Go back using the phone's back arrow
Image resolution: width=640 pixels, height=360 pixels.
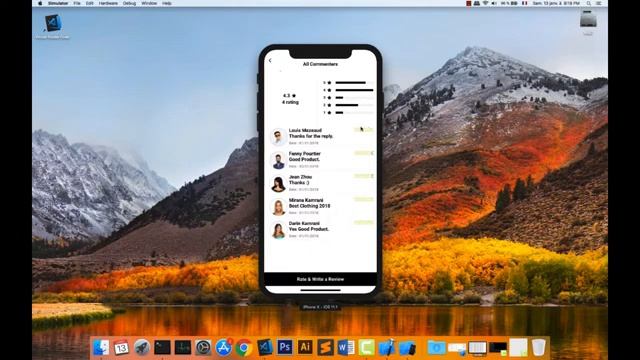[x=270, y=60]
